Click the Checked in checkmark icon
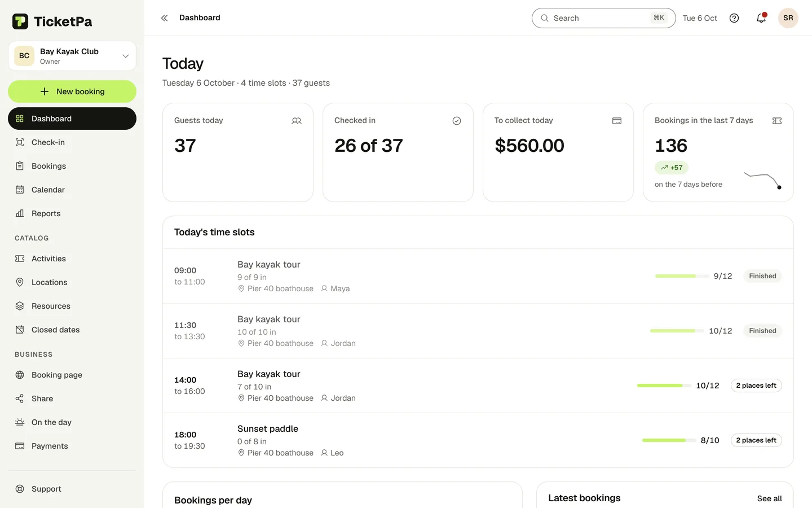 (x=457, y=121)
